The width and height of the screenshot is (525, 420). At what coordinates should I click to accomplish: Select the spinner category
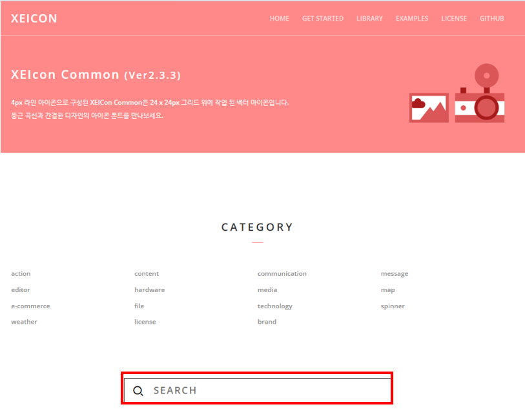[x=393, y=306]
